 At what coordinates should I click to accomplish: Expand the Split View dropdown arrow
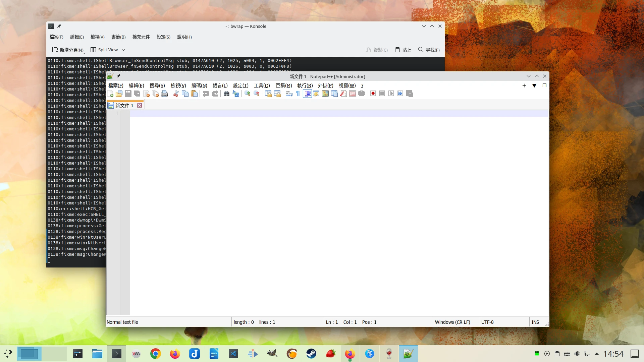[x=123, y=50]
